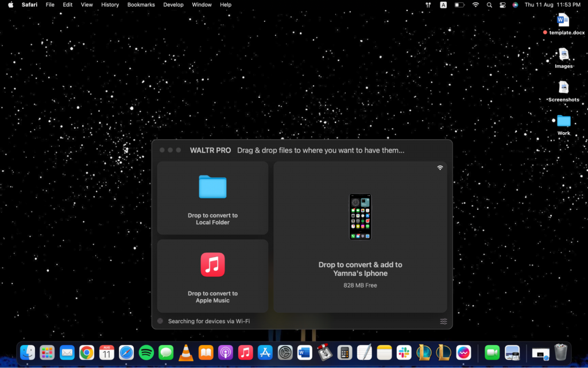Click the battery status icon
Viewport: 588px width, 368px height.
point(459,5)
